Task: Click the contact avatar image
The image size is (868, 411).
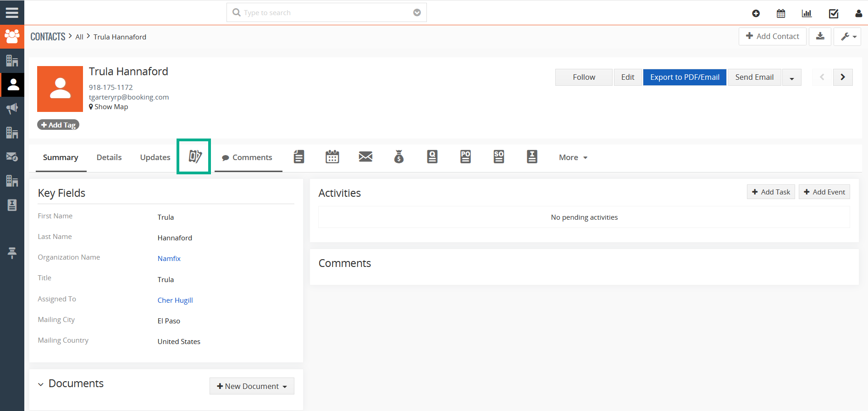Action: pyautogui.click(x=60, y=89)
